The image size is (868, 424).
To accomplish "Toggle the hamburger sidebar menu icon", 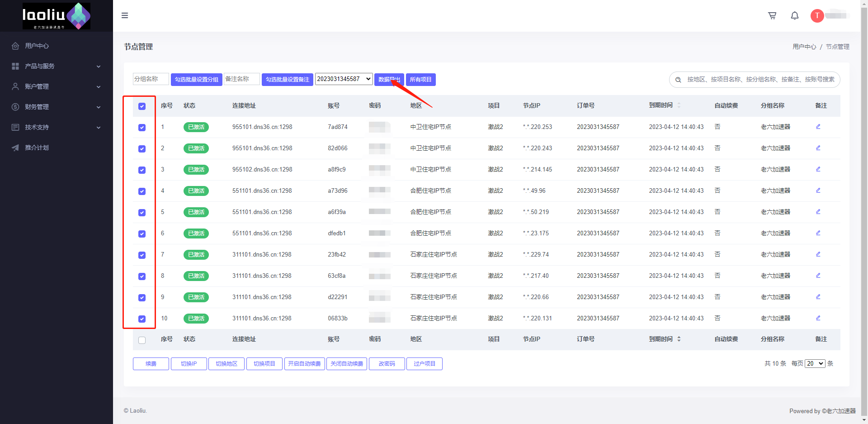I will click(x=125, y=16).
